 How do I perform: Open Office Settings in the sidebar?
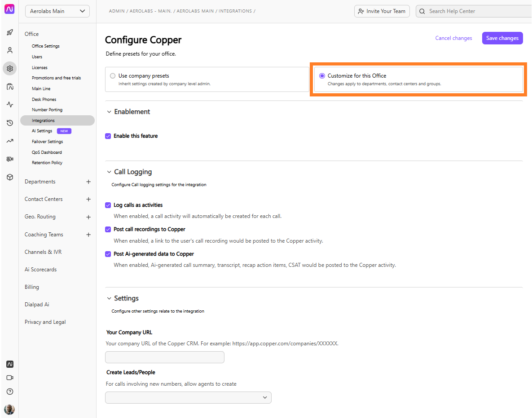tap(46, 46)
